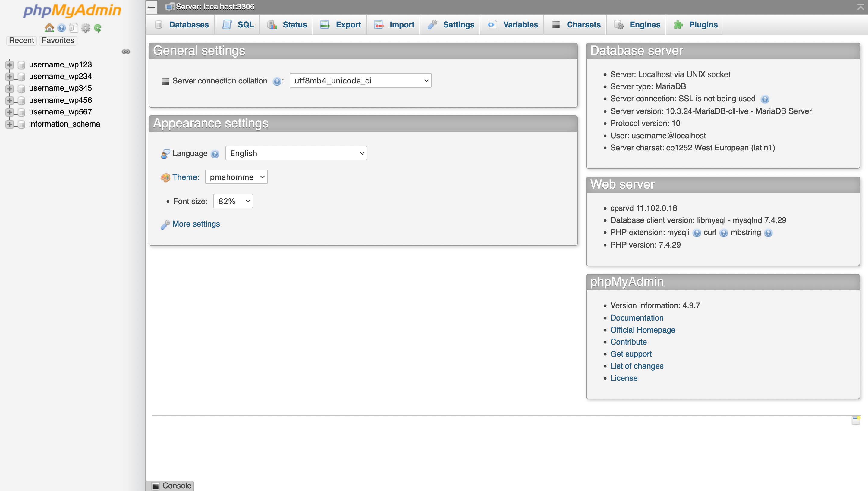Click the bookmark note icon at bottom right
Viewport: 868px width, 491px height.
[x=856, y=420]
